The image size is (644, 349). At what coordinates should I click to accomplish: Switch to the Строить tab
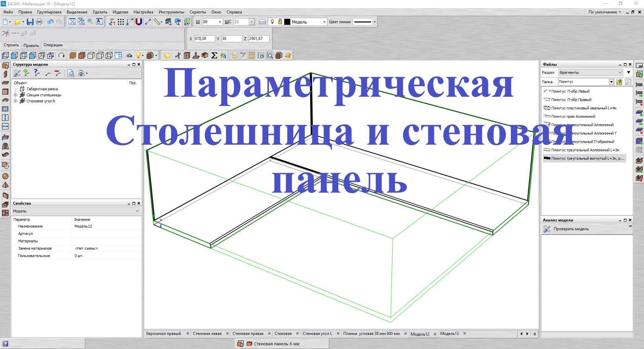tap(11, 45)
